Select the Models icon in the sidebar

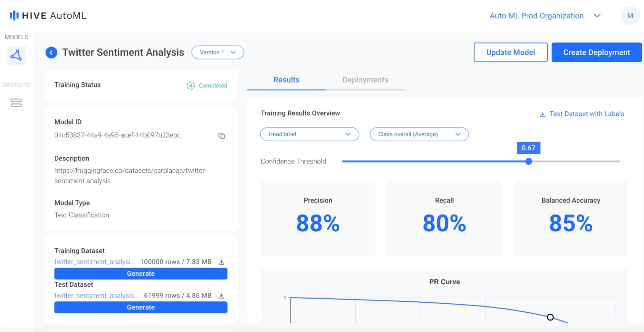pyautogui.click(x=16, y=55)
